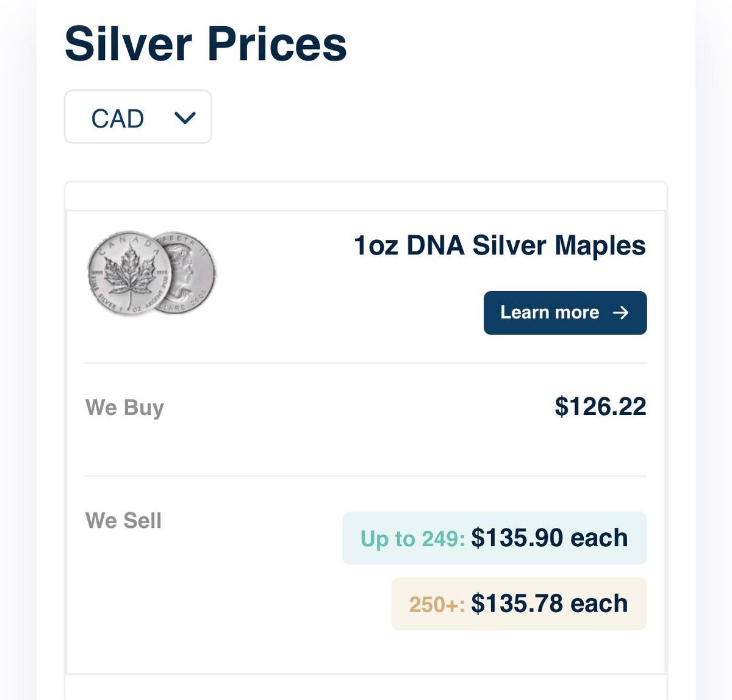Select the 1oz DNA Silver Maples title
Image resolution: width=732 pixels, height=700 pixels.
(499, 245)
